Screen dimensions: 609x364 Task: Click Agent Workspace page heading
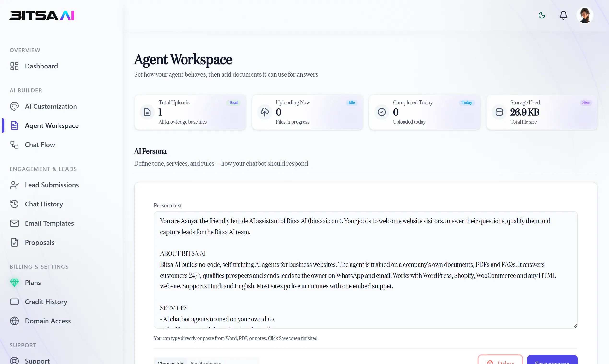coord(183,60)
